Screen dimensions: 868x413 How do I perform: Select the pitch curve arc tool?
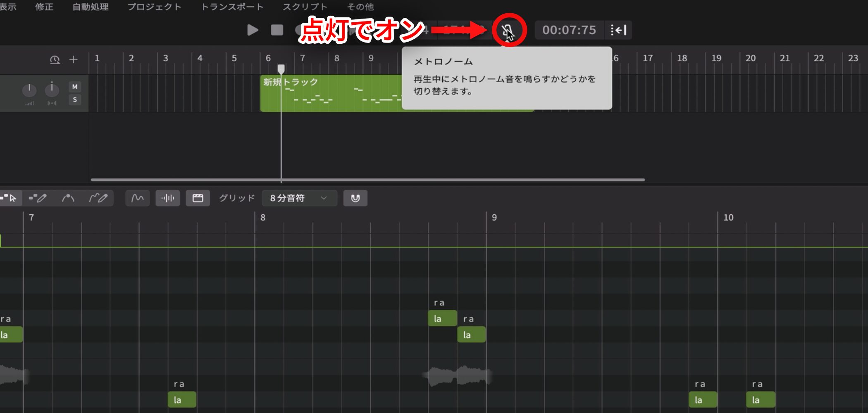pyautogui.click(x=68, y=198)
